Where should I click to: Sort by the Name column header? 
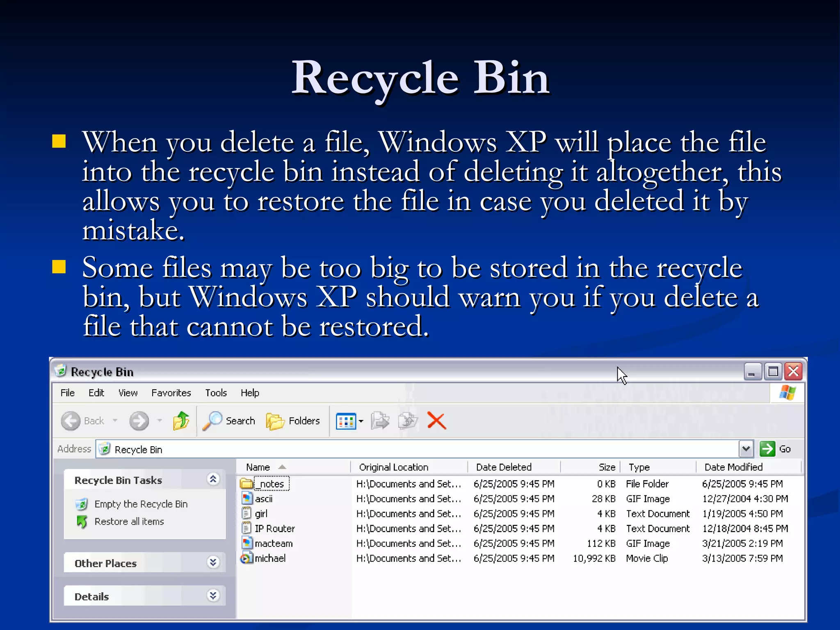(x=293, y=467)
